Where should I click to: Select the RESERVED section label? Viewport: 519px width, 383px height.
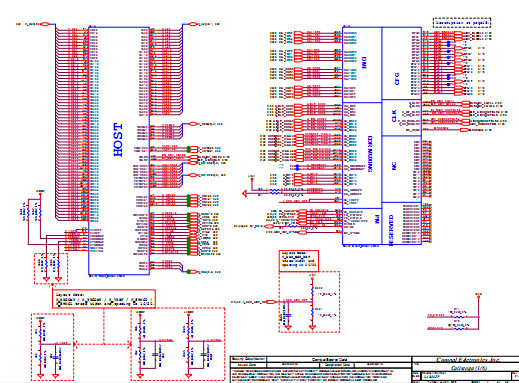point(391,230)
